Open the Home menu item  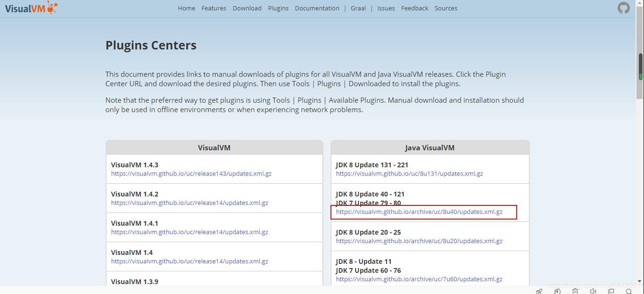point(186,8)
